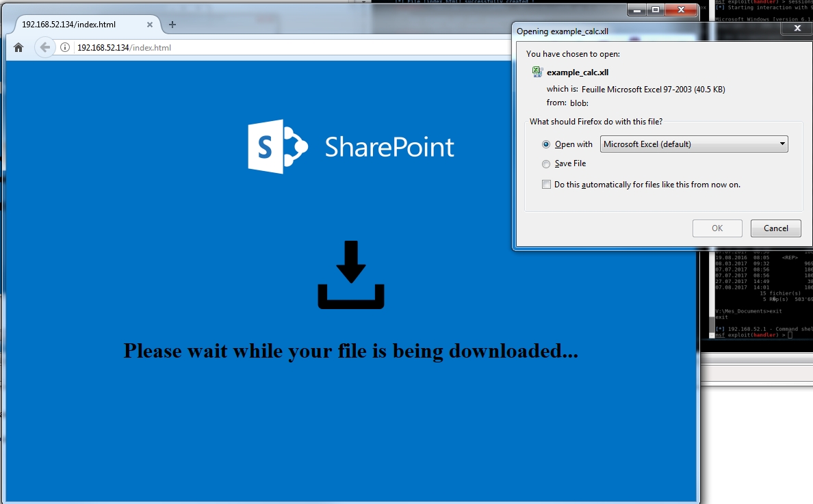Go back with the arrow button
This screenshot has width=813, height=504.
(x=45, y=48)
